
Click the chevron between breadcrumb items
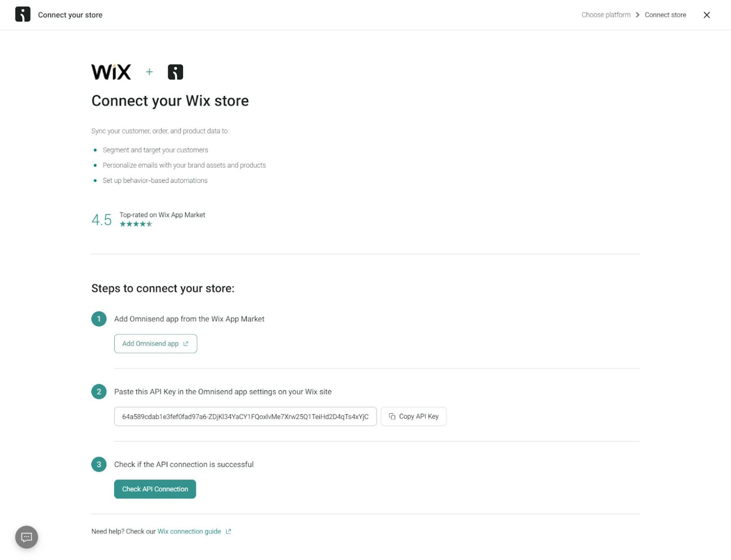click(x=637, y=14)
